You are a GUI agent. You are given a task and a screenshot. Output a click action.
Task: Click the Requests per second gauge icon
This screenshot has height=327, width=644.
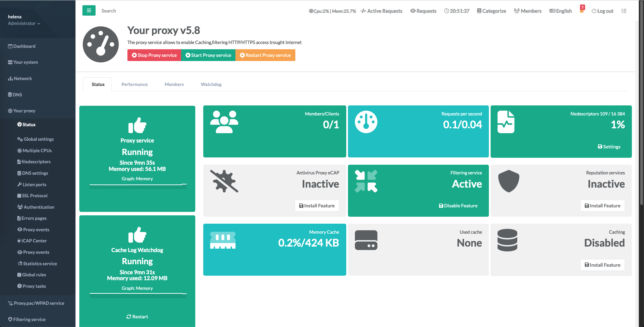[x=366, y=122]
